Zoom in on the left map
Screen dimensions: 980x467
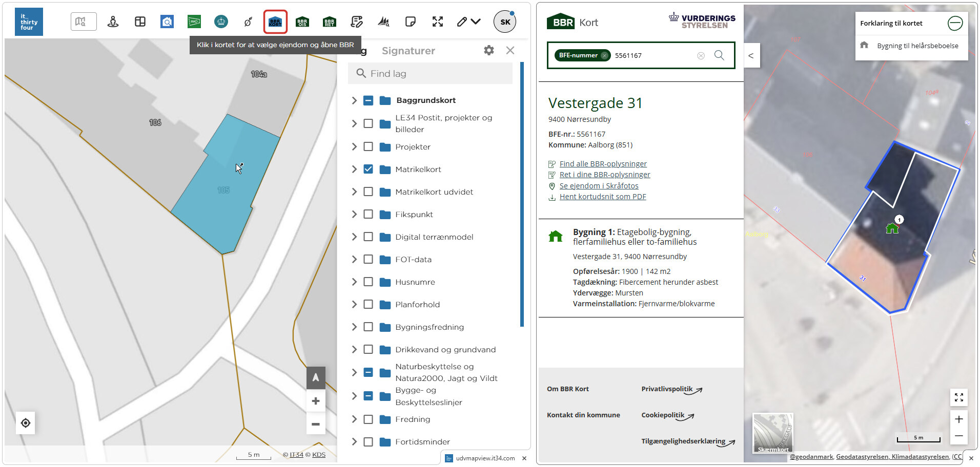click(x=316, y=401)
